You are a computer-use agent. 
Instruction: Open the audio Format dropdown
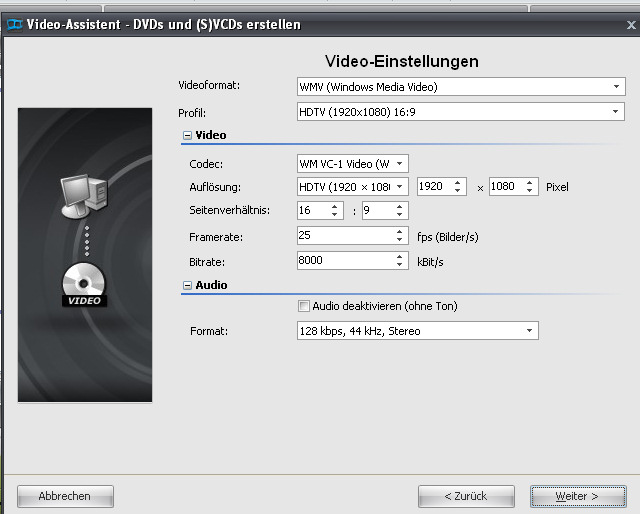click(x=529, y=331)
